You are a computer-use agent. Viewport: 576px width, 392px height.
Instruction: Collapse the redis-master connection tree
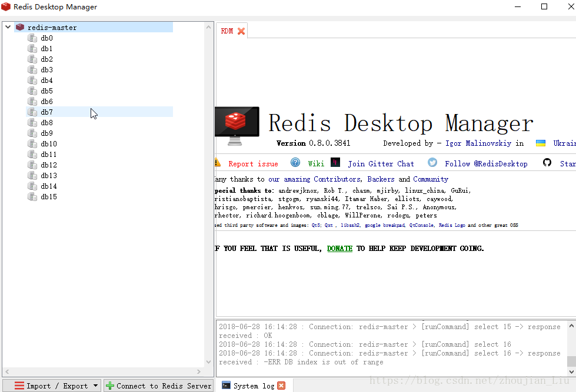[x=8, y=27]
